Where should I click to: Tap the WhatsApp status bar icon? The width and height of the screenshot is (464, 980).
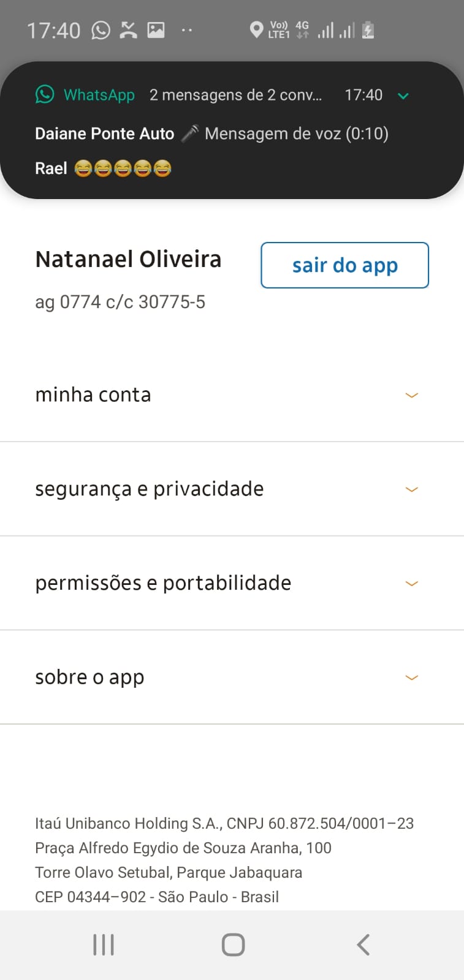(101, 30)
